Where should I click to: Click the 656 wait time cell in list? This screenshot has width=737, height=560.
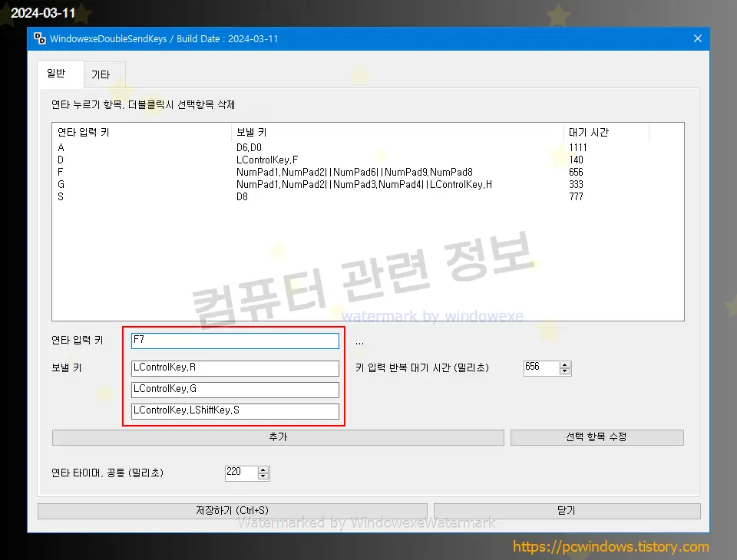576,172
